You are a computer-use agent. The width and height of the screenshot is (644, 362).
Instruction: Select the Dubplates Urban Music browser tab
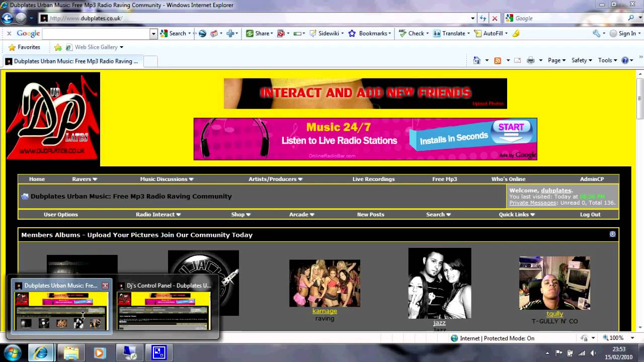point(72,61)
